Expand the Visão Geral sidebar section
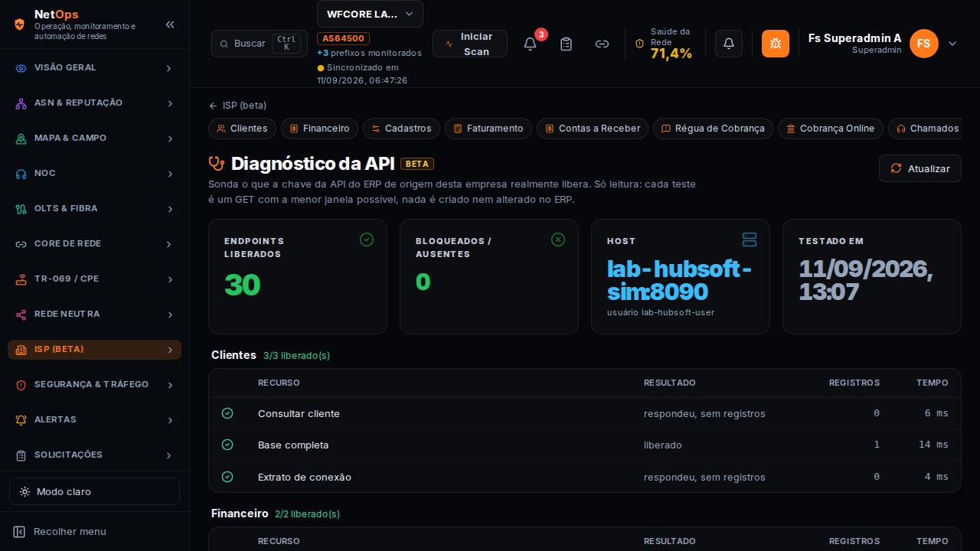This screenshot has width=980, height=551. pyautogui.click(x=94, y=68)
